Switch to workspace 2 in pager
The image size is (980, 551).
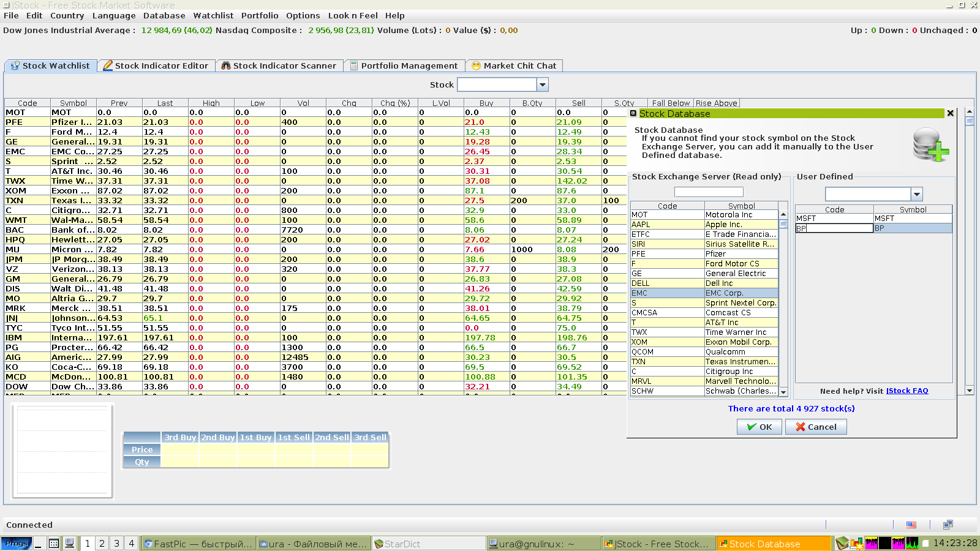pyautogui.click(x=102, y=544)
